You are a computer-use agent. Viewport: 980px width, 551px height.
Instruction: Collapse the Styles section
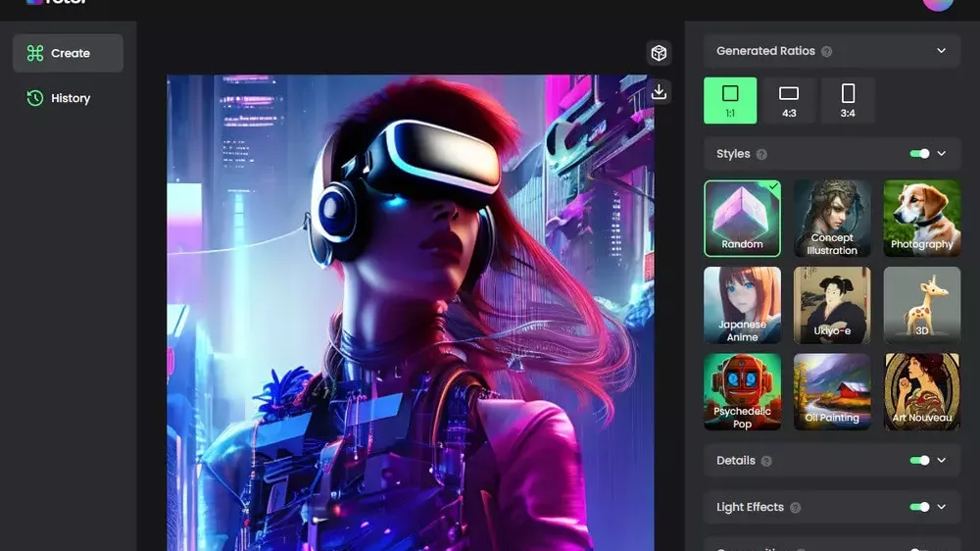point(941,154)
